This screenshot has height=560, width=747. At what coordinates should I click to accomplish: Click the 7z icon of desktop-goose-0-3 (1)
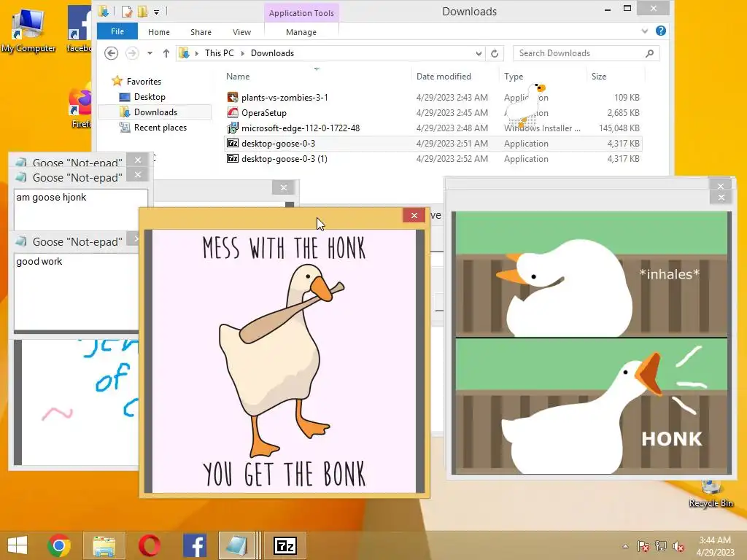coord(233,158)
